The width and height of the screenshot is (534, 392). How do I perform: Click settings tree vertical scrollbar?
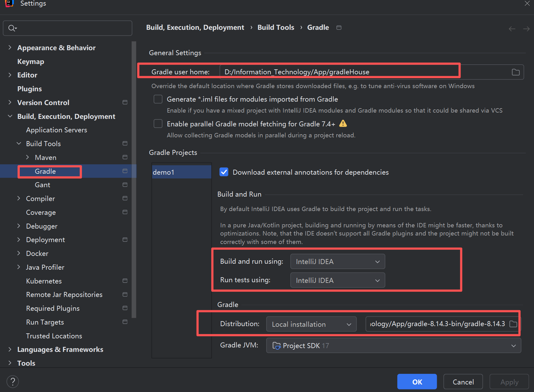[134, 179]
